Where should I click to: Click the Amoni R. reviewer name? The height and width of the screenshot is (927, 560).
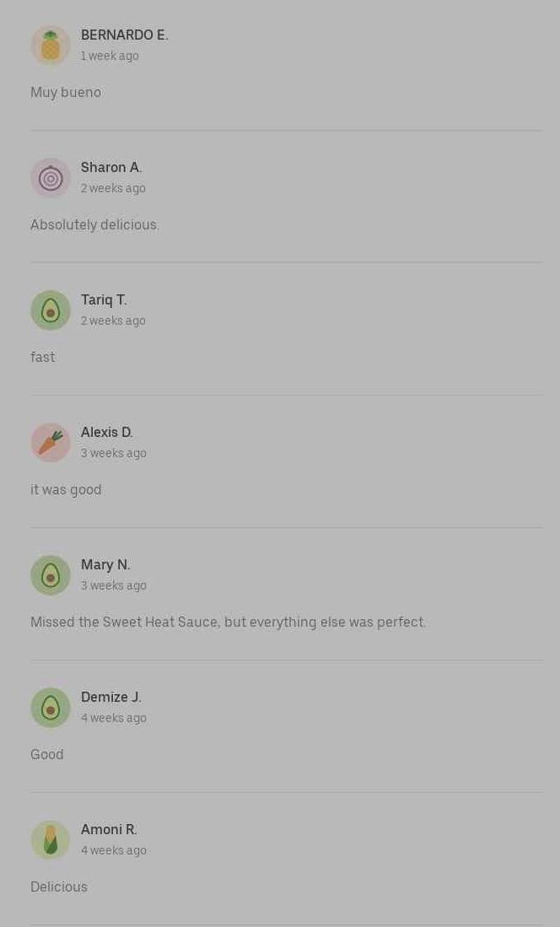(109, 829)
